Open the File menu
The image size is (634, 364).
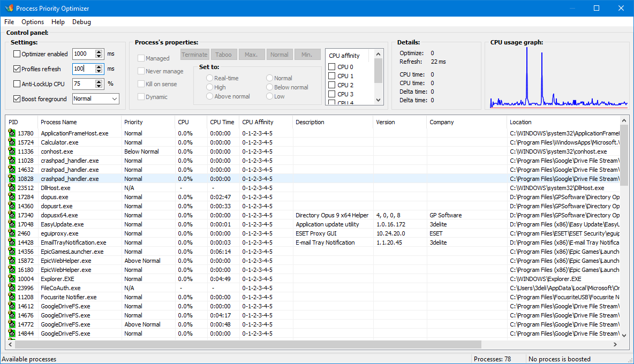pos(9,22)
